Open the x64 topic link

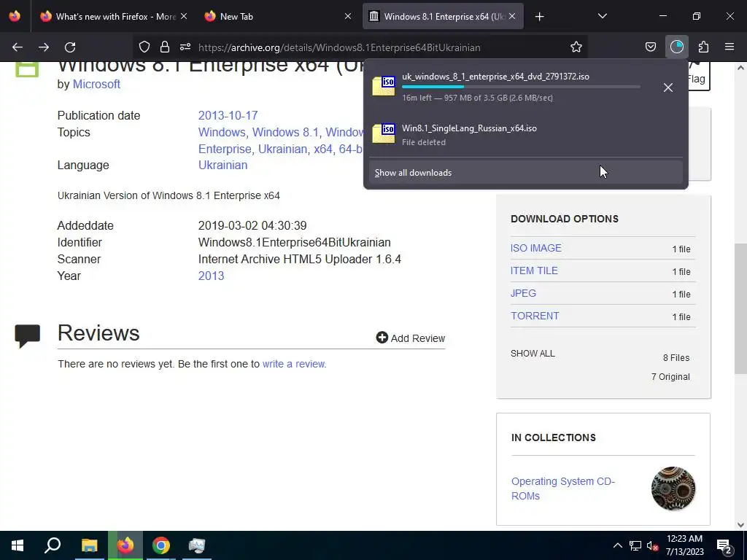[x=323, y=149]
